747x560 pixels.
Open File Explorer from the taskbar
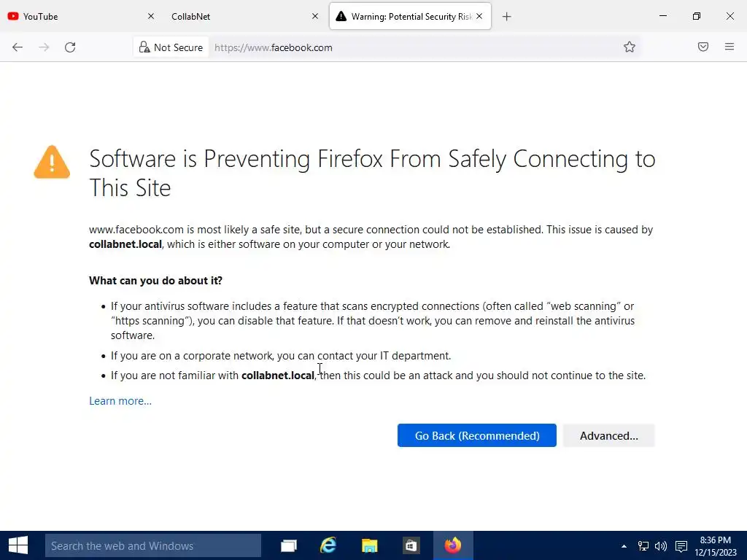click(x=370, y=545)
